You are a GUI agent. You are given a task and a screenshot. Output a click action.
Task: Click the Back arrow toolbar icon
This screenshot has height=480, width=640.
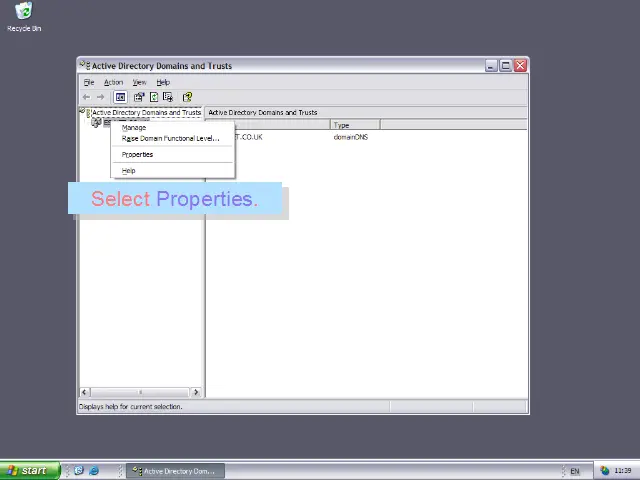86,97
